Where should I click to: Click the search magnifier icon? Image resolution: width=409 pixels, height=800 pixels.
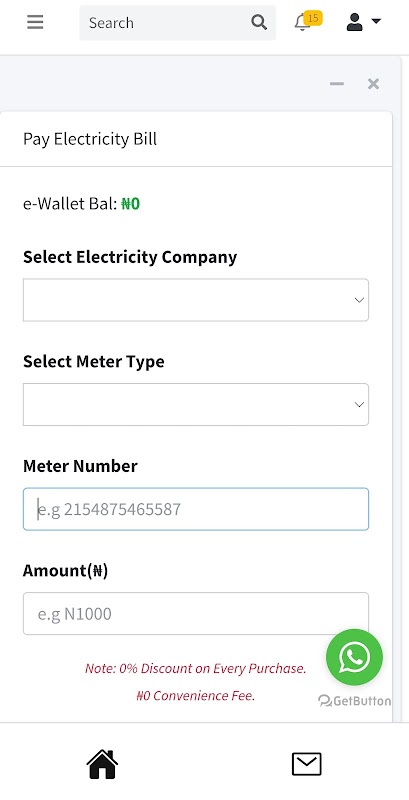click(x=259, y=22)
